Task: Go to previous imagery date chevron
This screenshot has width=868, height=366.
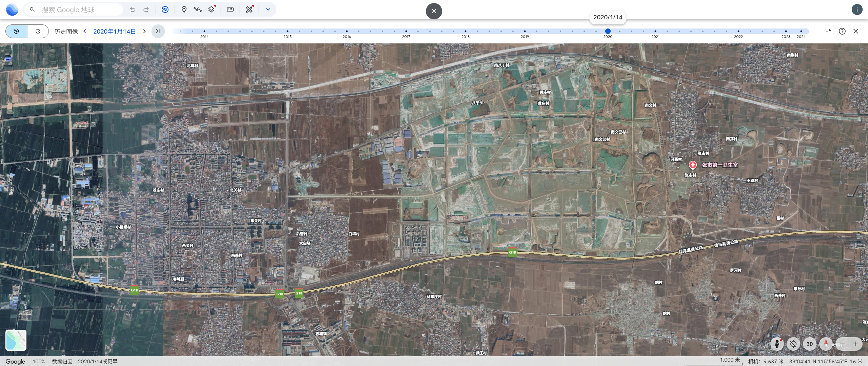Action: point(85,31)
